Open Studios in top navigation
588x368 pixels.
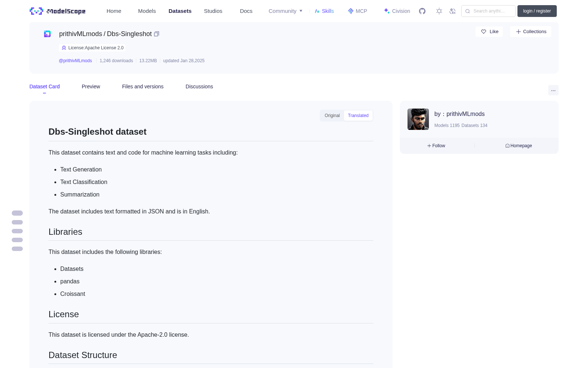point(213,11)
